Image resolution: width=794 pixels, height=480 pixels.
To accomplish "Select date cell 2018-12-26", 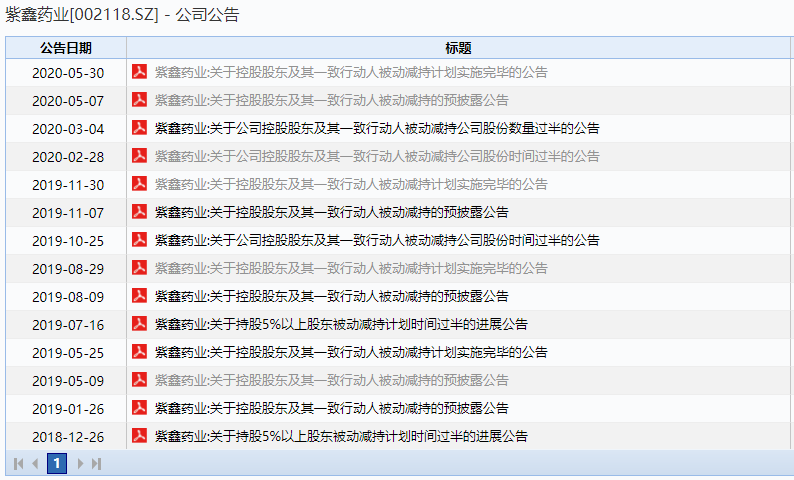I will (x=68, y=437).
